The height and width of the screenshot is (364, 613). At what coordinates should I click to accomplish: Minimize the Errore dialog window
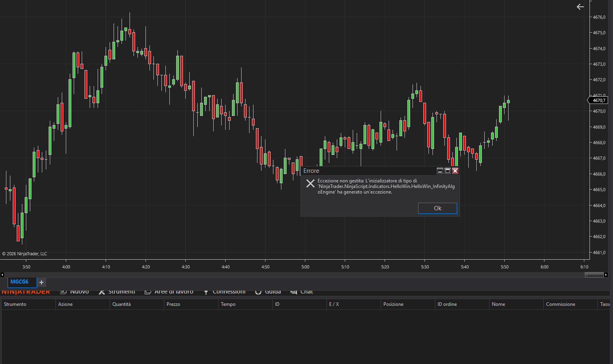coord(440,171)
